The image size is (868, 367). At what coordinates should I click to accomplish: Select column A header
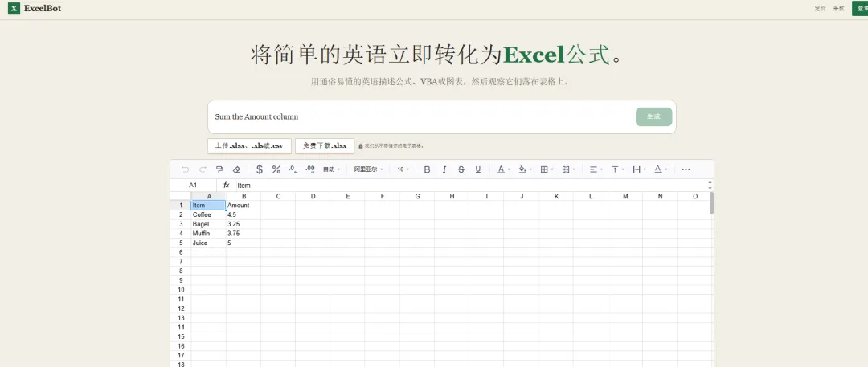pyautogui.click(x=209, y=196)
